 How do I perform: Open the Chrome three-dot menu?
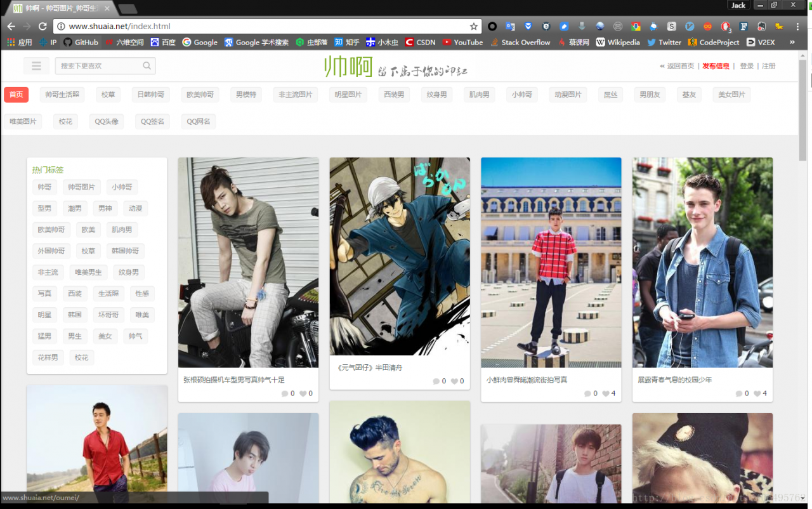point(797,27)
